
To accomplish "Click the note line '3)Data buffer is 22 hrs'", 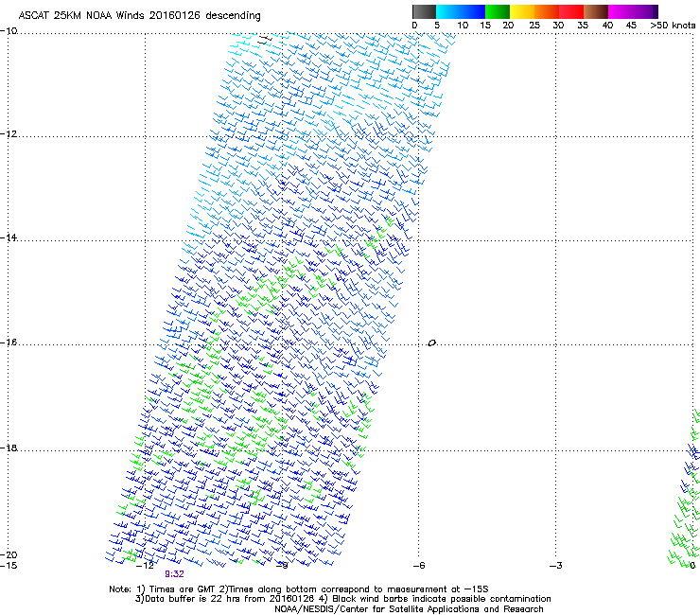I will click(342, 599).
